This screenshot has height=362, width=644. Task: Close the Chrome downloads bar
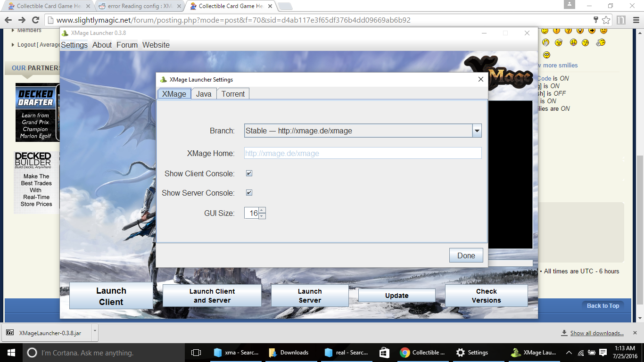[x=635, y=333]
